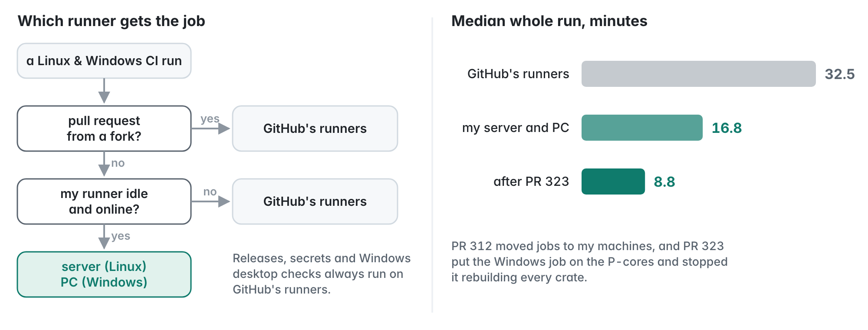Click the 'Median whole run, minutes' heading

[549, 21]
